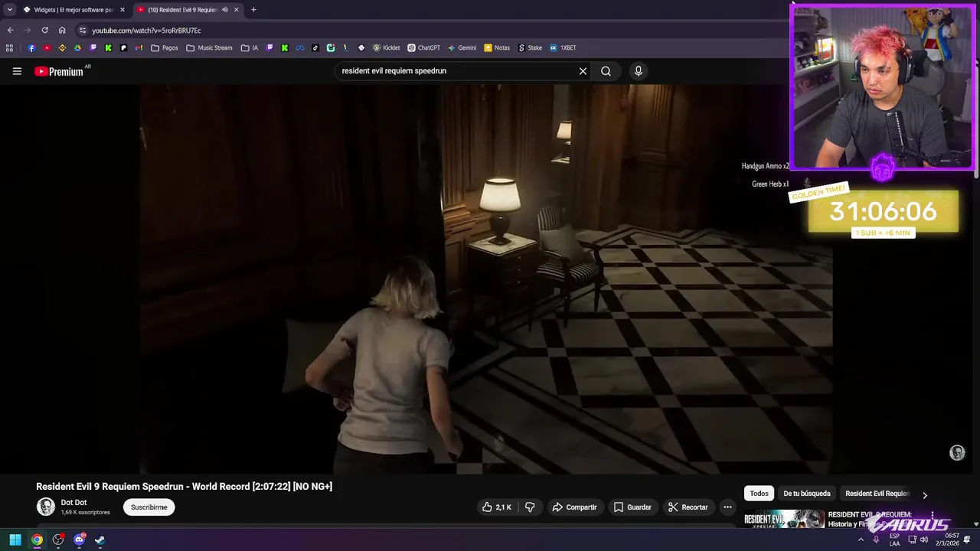Open the apps grid in bookmarks bar
The width and height of the screenshot is (980, 551).
point(9,47)
